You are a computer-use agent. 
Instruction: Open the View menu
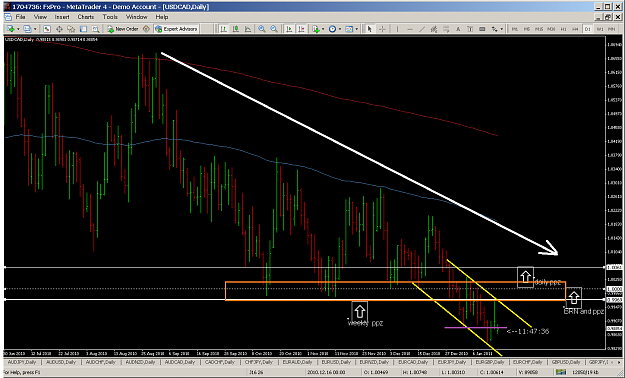[x=40, y=17]
